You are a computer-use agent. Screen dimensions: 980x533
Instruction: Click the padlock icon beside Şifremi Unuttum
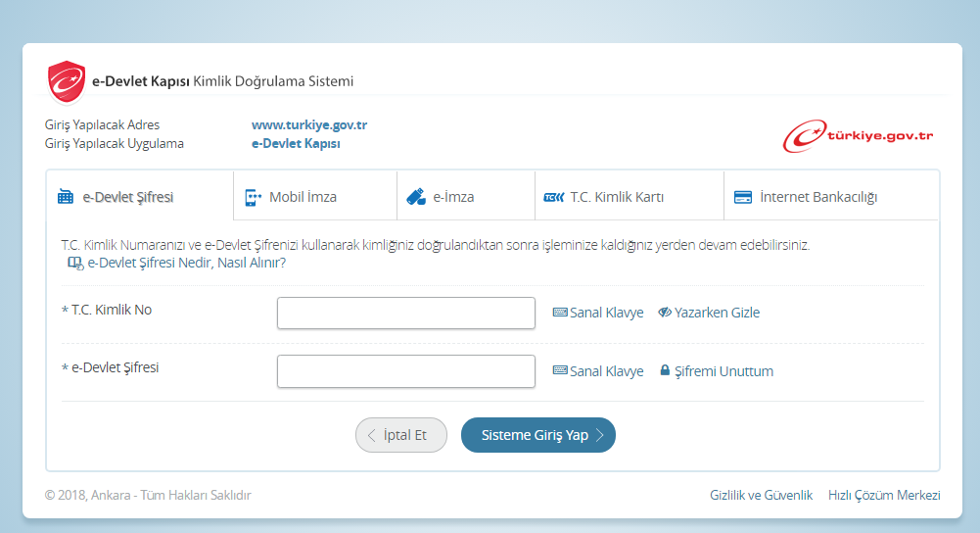tap(665, 370)
